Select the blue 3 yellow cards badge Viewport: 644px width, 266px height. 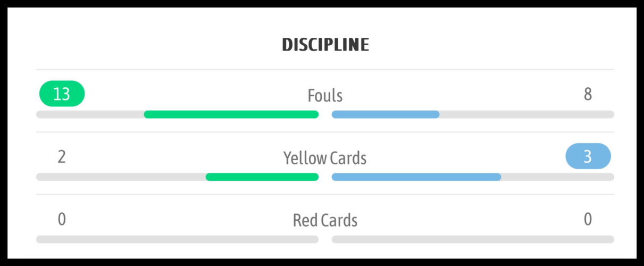pyautogui.click(x=588, y=156)
